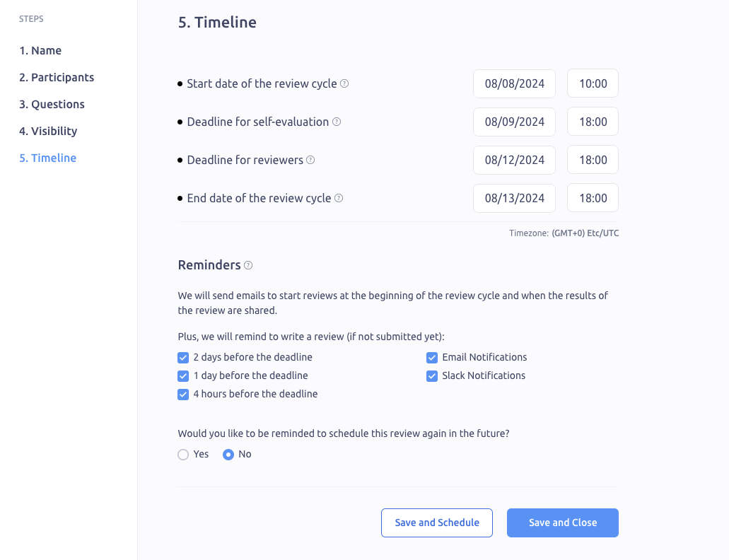Toggle Email Notifications checkbox
Screen dimensions: 729x560
432,358
